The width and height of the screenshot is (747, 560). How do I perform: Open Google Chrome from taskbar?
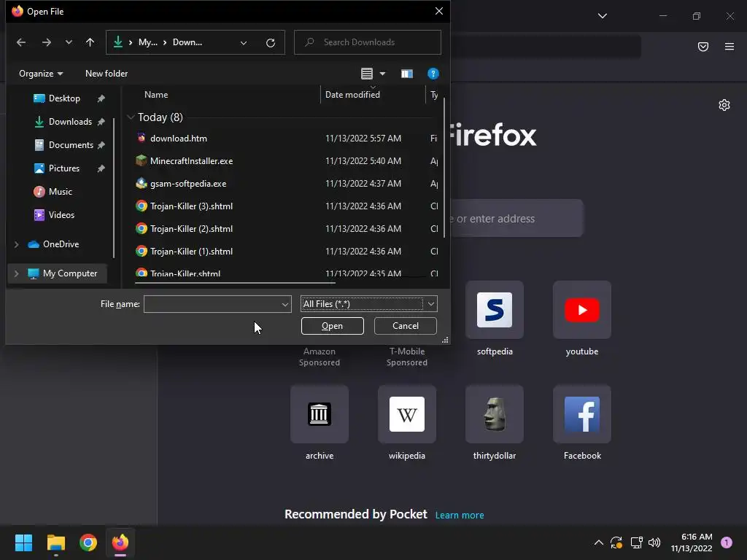point(88,542)
